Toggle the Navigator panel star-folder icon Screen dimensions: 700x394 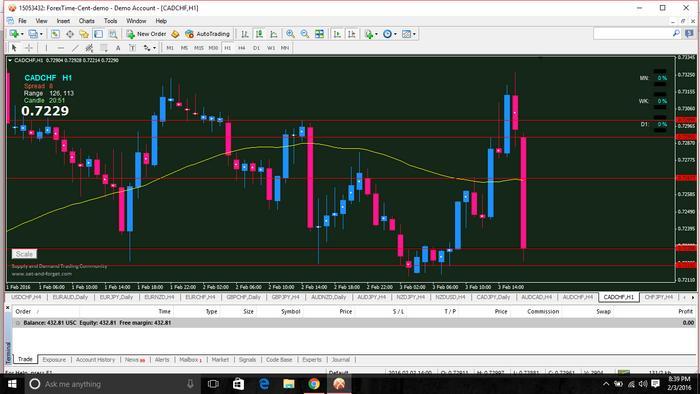[x=84, y=34]
